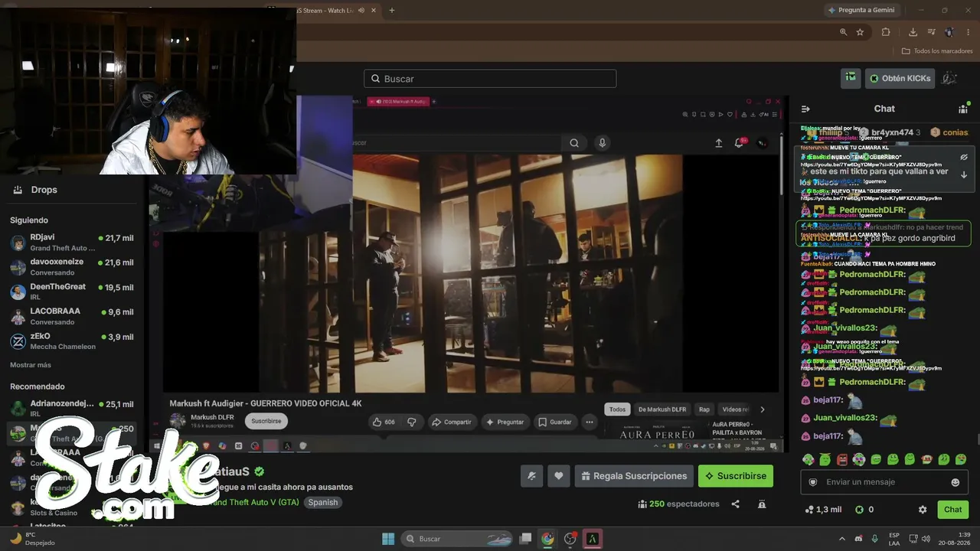980x551 pixels.
Task: Open the Kick profile avatar menu
Action: (949, 78)
